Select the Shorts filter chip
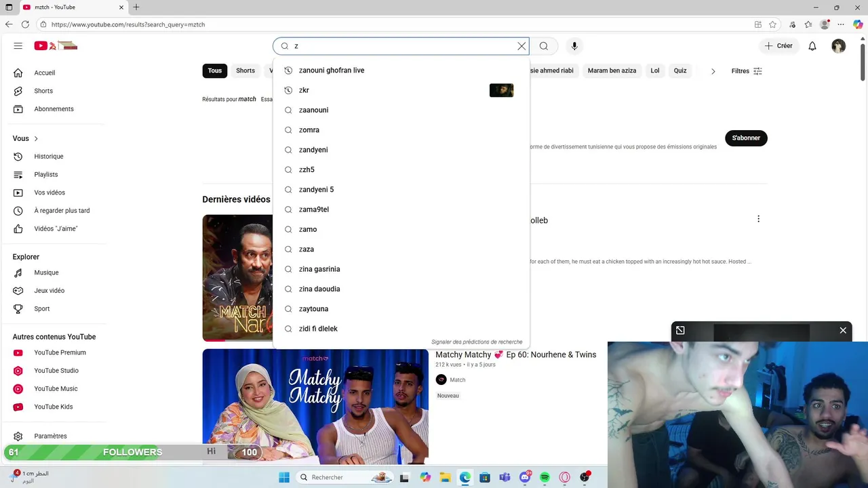 [x=245, y=70]
